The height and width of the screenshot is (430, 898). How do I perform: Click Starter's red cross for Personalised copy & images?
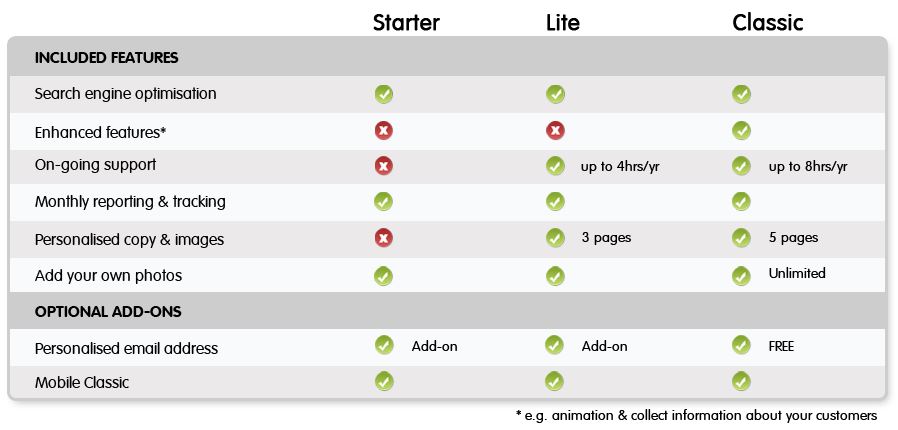[384, 238]
